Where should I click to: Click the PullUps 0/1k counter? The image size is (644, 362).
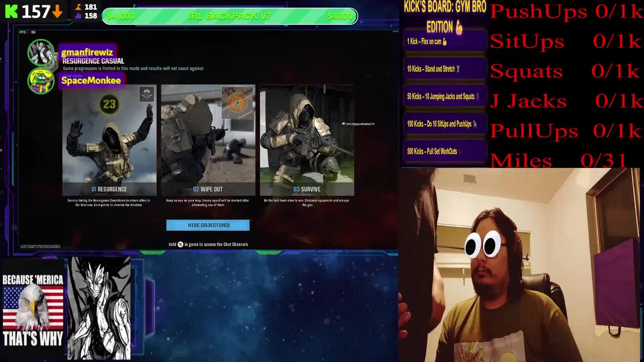567,131
